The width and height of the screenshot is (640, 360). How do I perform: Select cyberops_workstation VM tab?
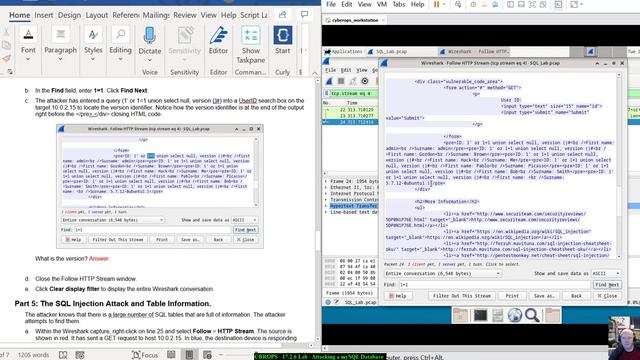point(355,20)
